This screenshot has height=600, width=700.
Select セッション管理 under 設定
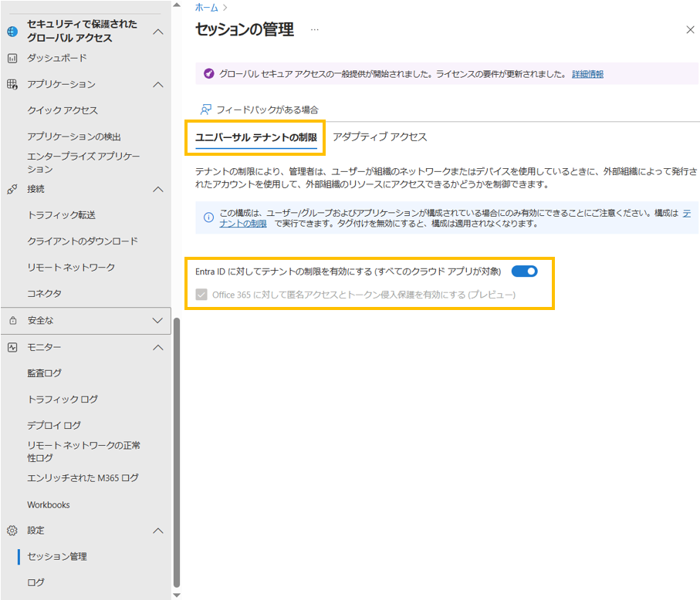[x=57, y=556]
